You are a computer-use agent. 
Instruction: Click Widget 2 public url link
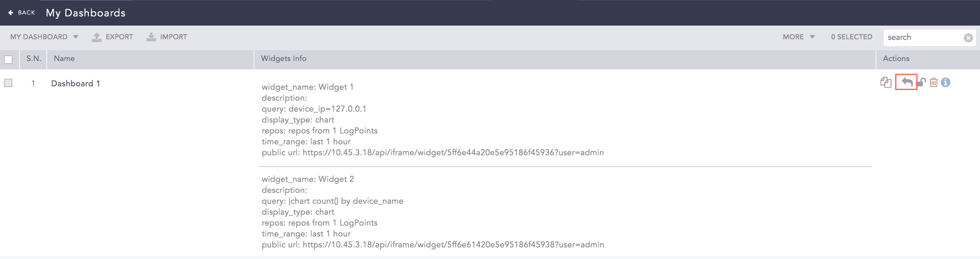point(453,245)
